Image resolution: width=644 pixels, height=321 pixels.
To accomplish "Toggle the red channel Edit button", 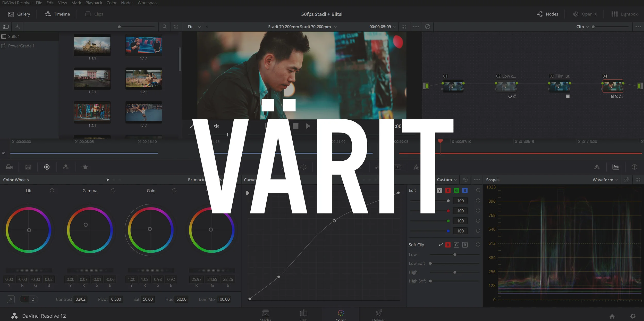I will point(448,191).
